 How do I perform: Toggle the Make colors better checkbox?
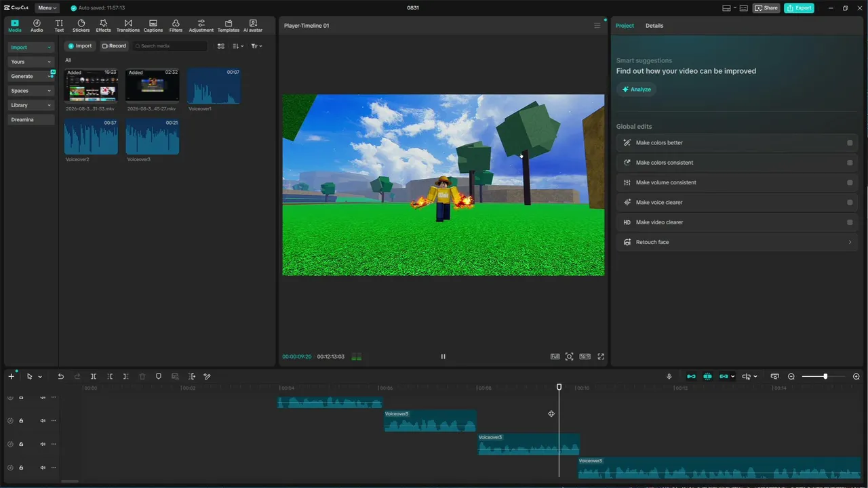[x=850, y=143]
